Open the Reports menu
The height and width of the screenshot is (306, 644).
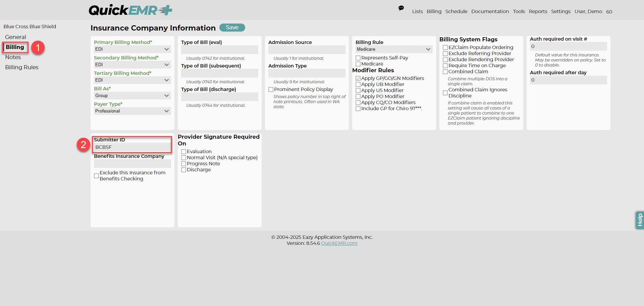point(538,11)
